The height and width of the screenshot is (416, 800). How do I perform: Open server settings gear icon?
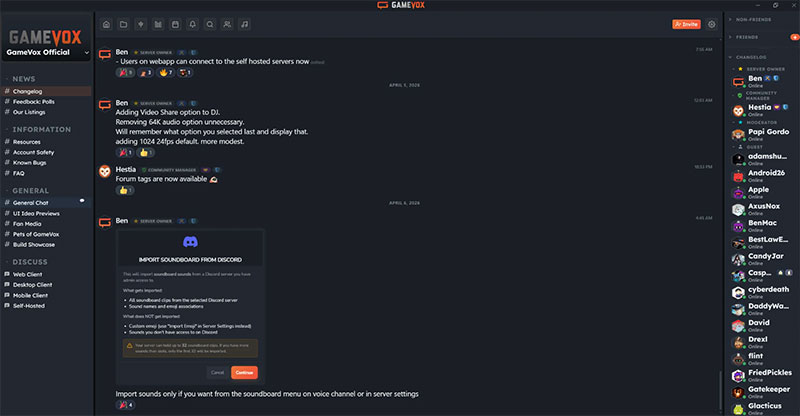pos(711,25)
